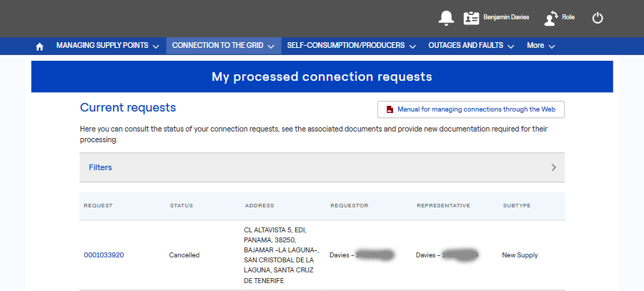Click the power logout icon
Screen dimensions: 644x291
(599, 18)
